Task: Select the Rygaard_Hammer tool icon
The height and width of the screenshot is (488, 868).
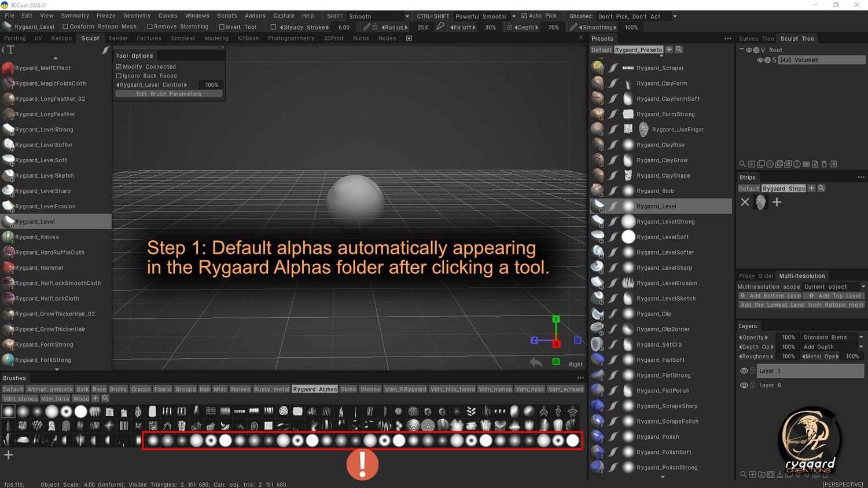Action: point(8,267)
